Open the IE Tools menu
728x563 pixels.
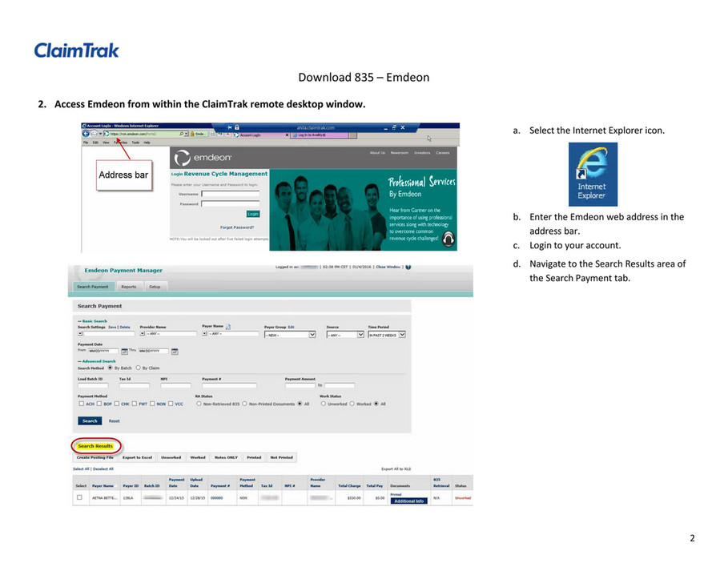[135, 143]
